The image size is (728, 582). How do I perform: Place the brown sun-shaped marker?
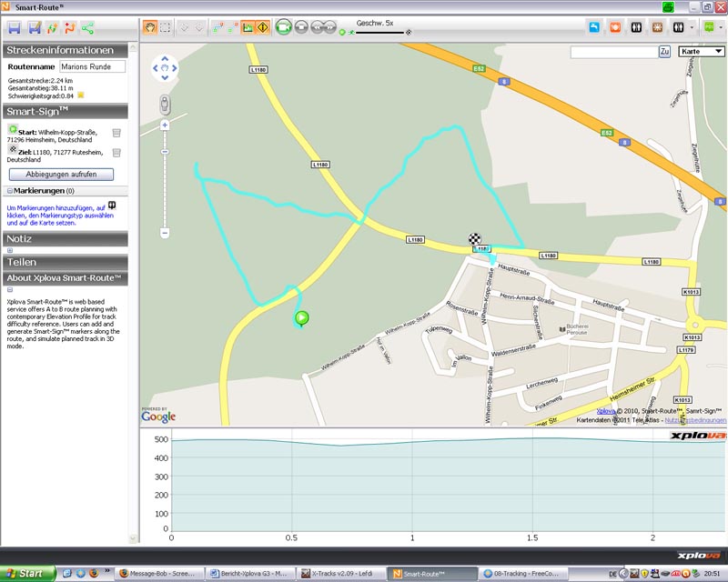(657, 27)
